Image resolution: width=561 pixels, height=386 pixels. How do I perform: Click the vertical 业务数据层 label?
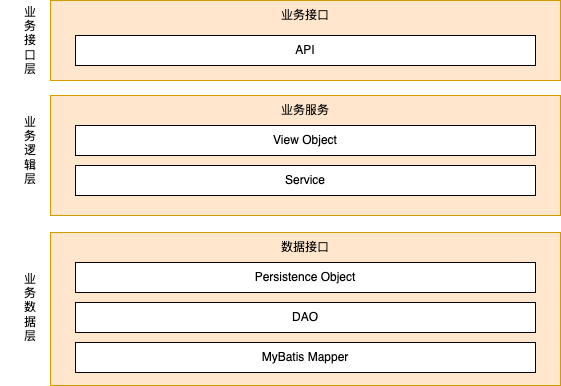[x=30, y=307]
